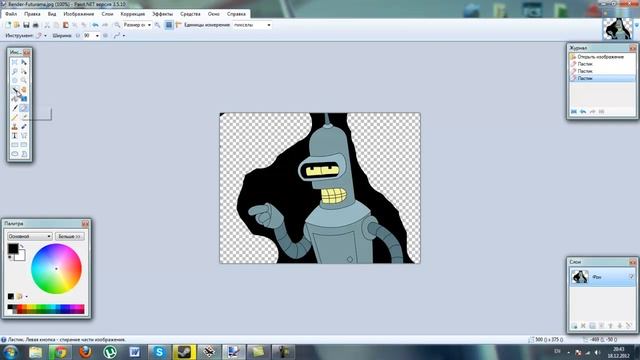This screenshot has width=640, height=360.
Task: Select the Move Selection tool
Action: [x=24, y=71]
